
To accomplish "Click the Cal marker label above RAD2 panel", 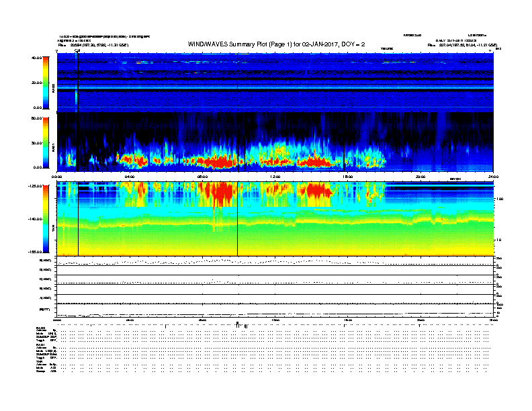I will 77,50.
